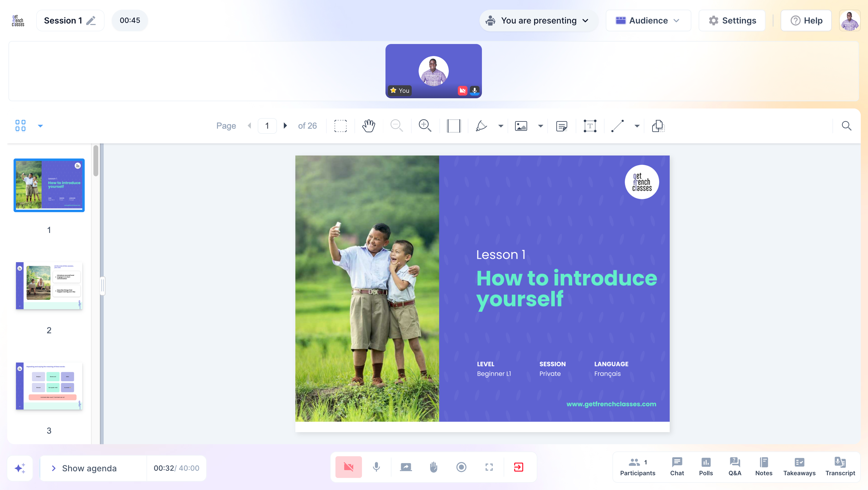This screenshot has height=490, width=868.
Task: Select the text box tool
Action: [x=590, y=126]
